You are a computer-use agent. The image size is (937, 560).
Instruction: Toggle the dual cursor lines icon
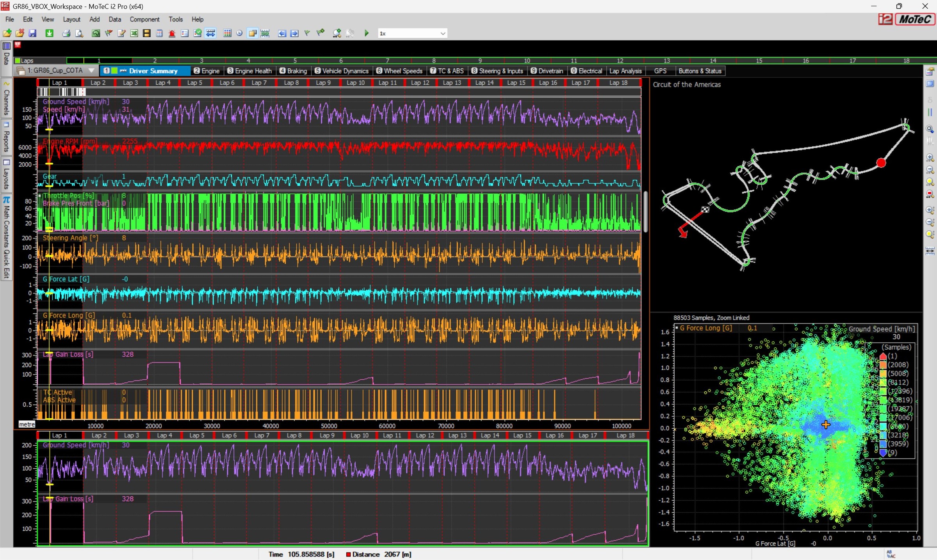(930, 112)
